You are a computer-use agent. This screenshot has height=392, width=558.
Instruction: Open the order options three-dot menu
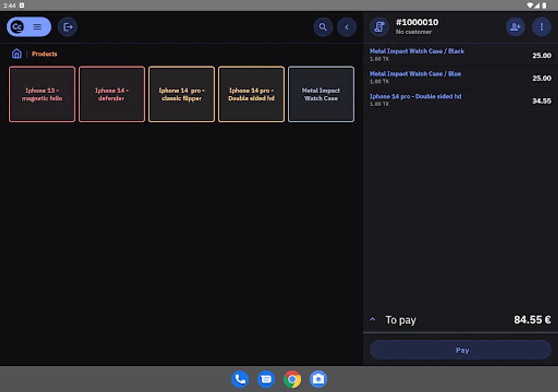coord(541,27)
